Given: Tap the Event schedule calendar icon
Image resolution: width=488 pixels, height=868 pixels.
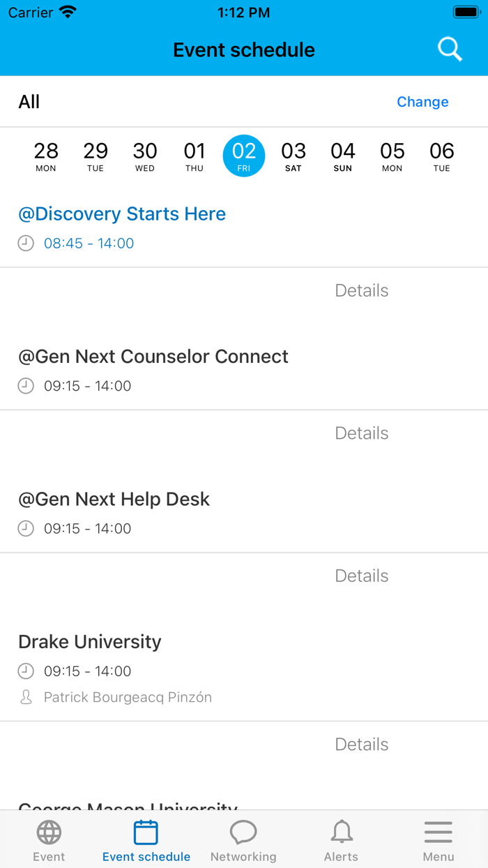Looking at the screenshot, I should coord(146,831).
